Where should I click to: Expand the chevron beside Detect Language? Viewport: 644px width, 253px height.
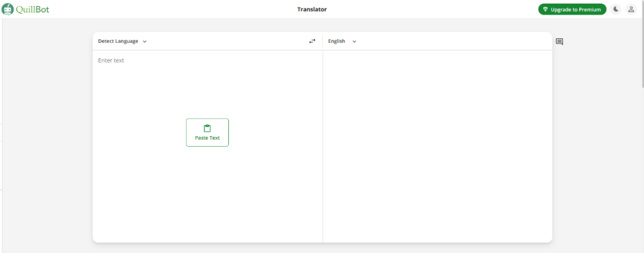tap(144, 42)
